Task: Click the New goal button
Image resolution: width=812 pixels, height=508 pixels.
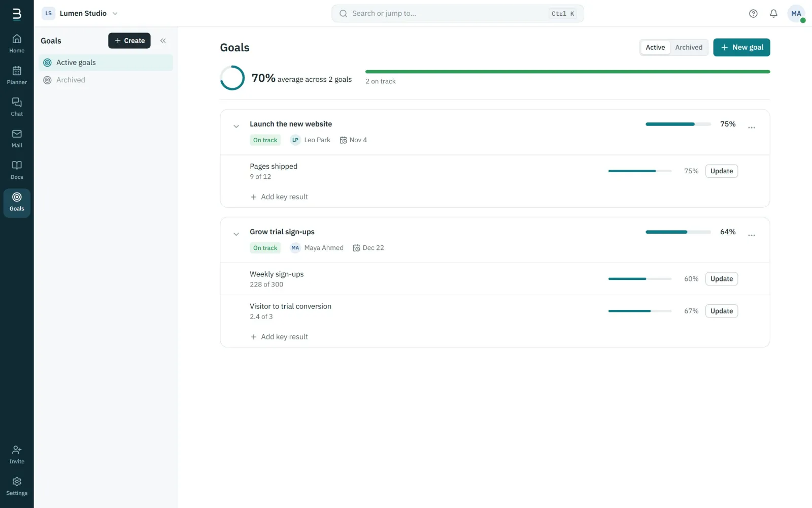Action: [741, 47]
